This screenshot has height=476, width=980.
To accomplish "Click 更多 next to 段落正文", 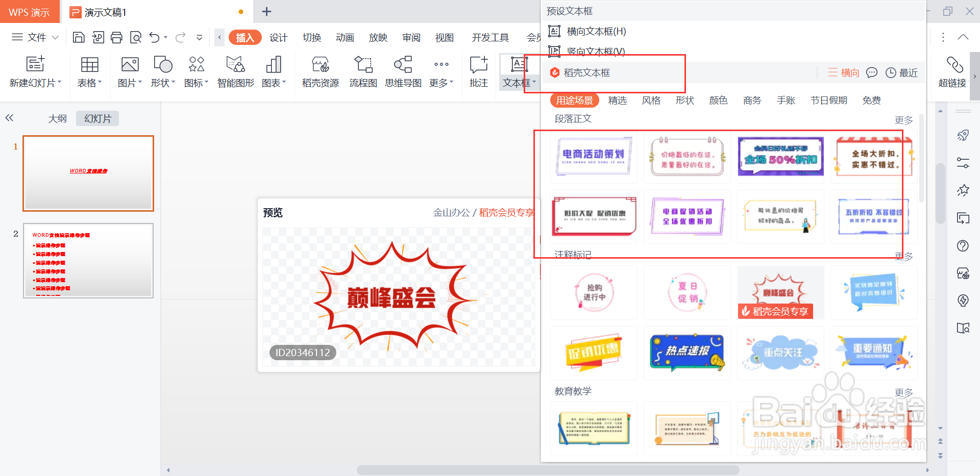I will [903, 120].
